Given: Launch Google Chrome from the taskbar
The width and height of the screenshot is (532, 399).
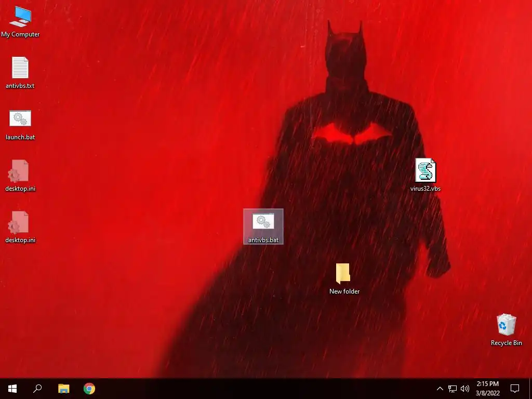Looking at the screenshot, I should pos(89,389).
